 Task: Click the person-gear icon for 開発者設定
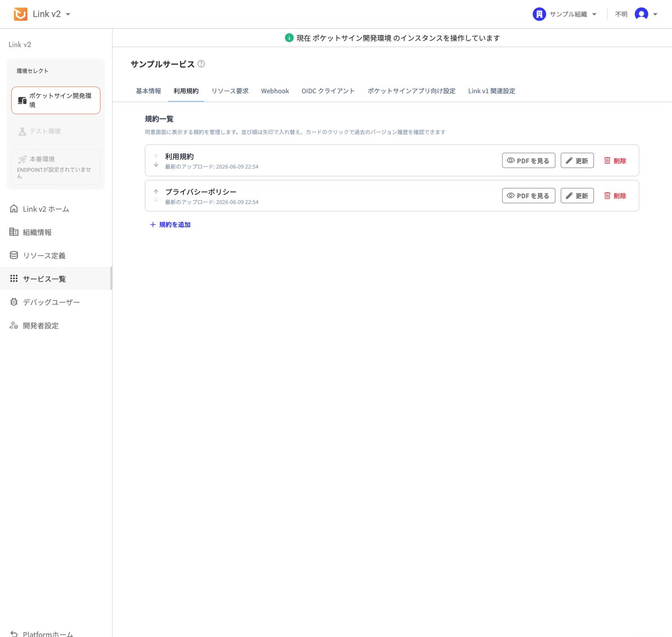coord(14,325)
